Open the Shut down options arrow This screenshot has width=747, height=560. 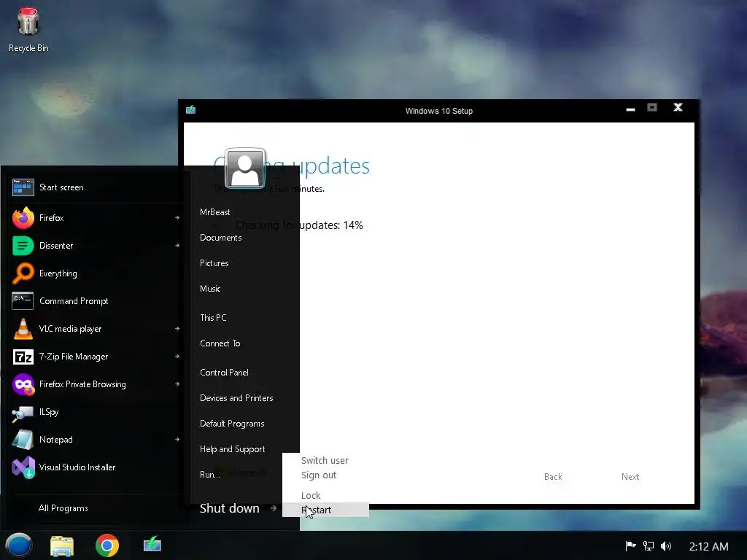coord(274,508)
